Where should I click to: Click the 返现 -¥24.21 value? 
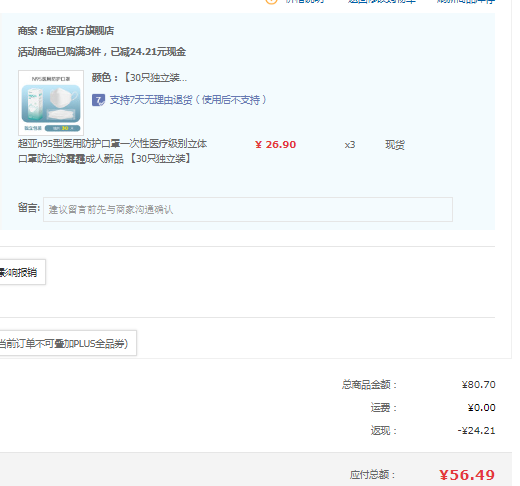476,431
